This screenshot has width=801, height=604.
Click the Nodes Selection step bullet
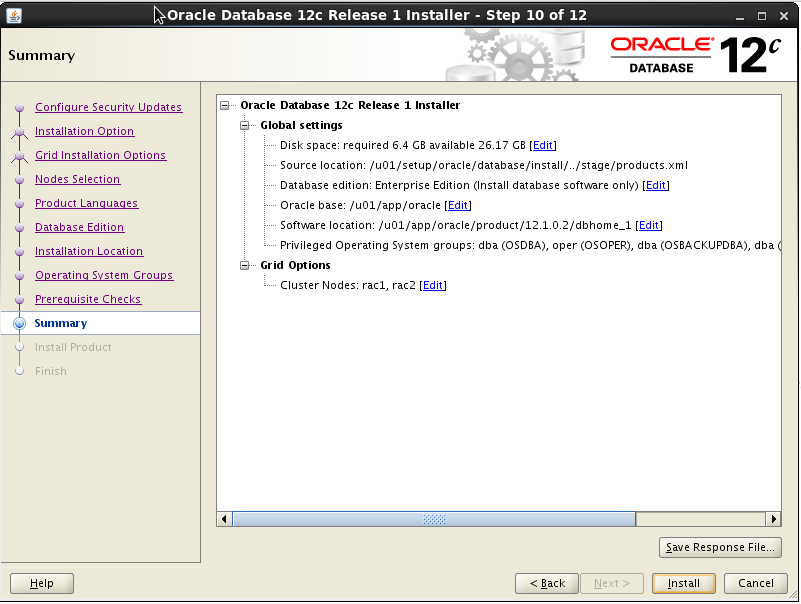coord(19,180)
